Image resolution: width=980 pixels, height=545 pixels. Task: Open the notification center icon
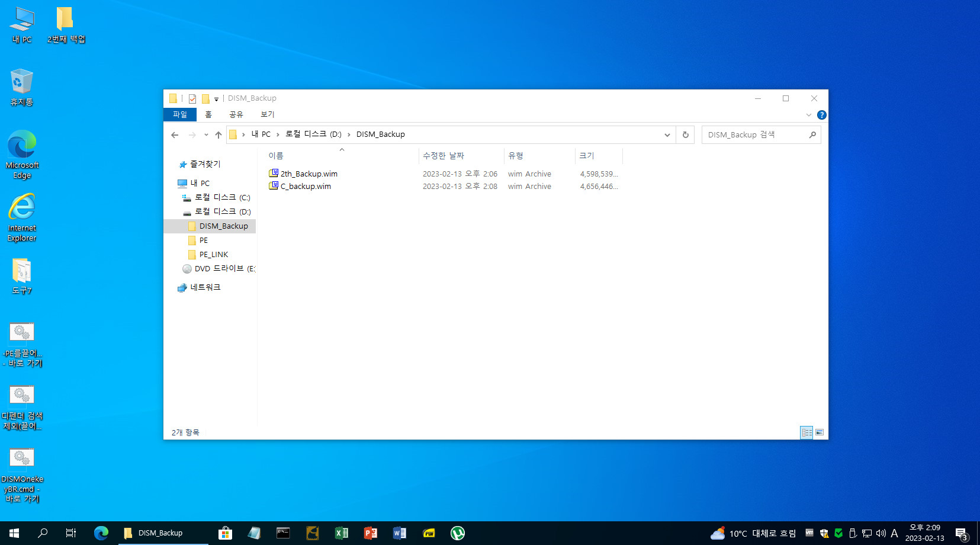coord(962,534)
